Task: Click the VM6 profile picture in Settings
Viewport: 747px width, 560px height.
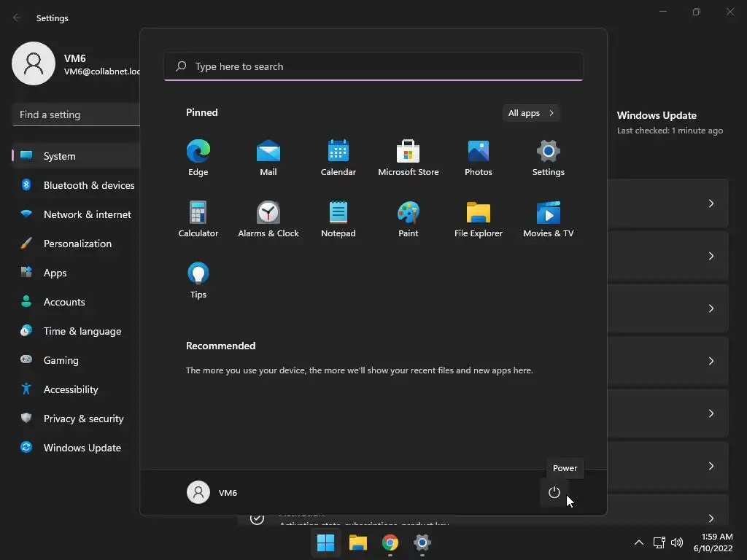Action: tap(34, 63)
